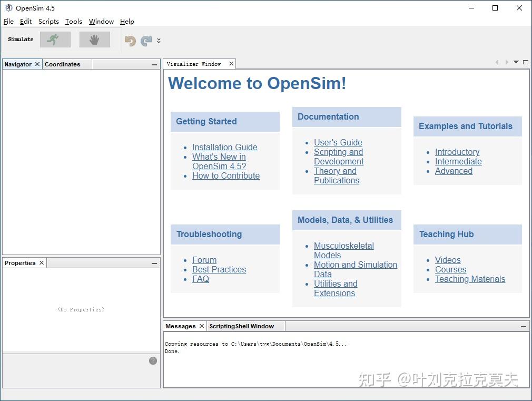Click the progress indicator circle in Properties area

coord(153,360)
